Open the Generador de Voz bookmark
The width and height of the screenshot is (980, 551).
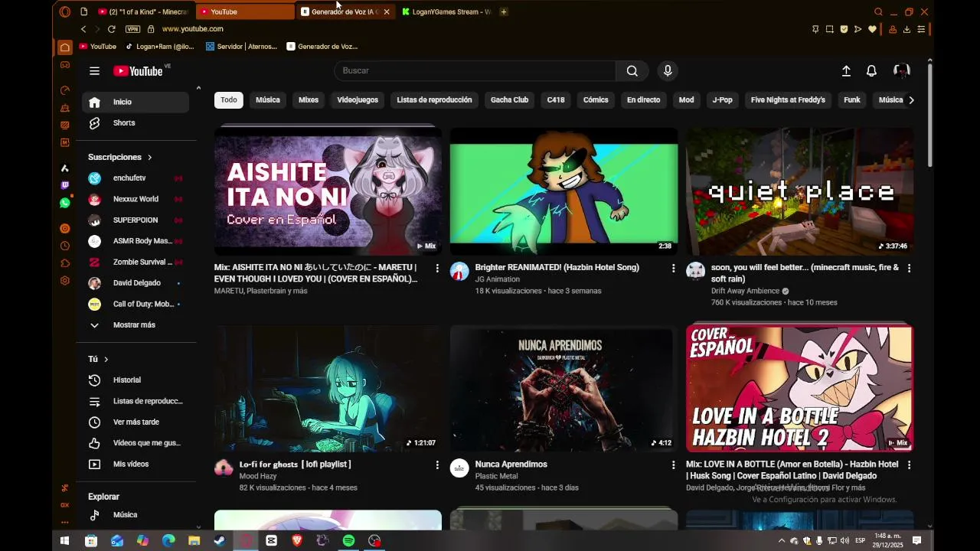click(322, 47)
